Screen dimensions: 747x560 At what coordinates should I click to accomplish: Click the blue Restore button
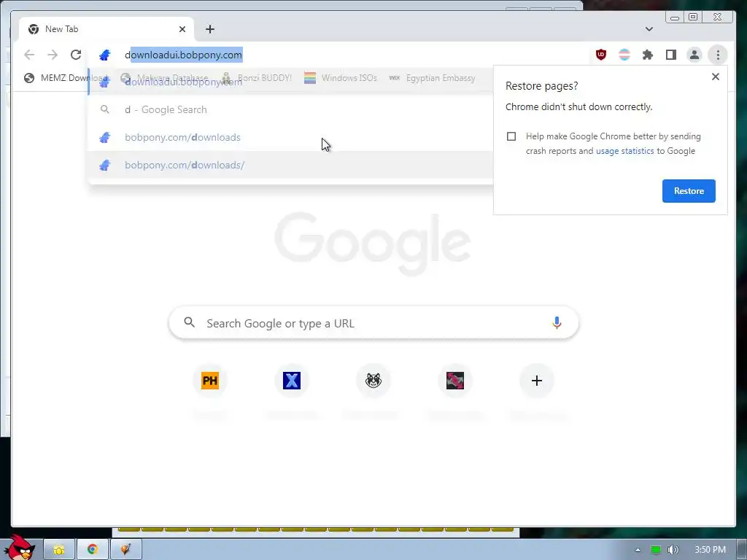(x=689, y=191)
